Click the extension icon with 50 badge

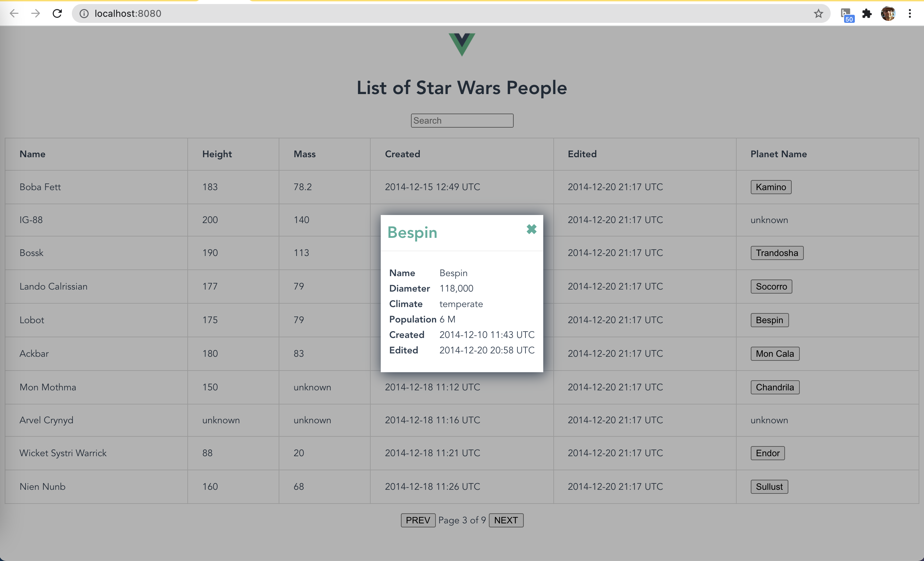(846, 14)
